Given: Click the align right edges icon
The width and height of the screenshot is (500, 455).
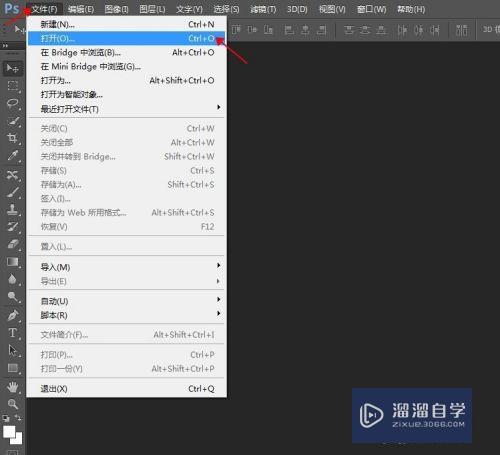Looking at the screenshot, I should [x=321, y=30].
